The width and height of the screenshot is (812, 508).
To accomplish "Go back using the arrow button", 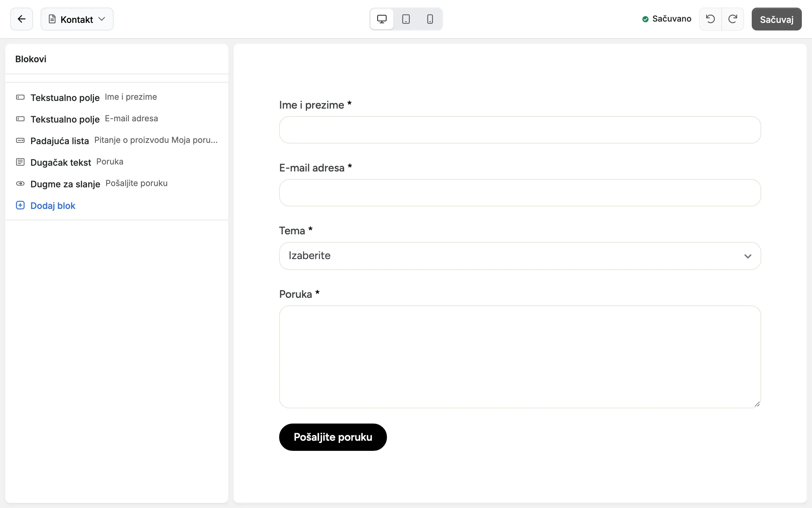I will [x=22, y=19].
